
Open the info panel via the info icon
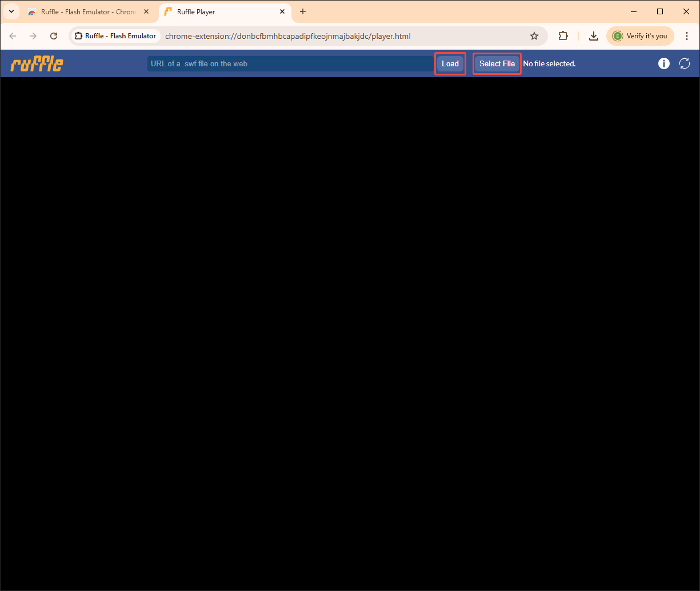[x=663, y=63]
